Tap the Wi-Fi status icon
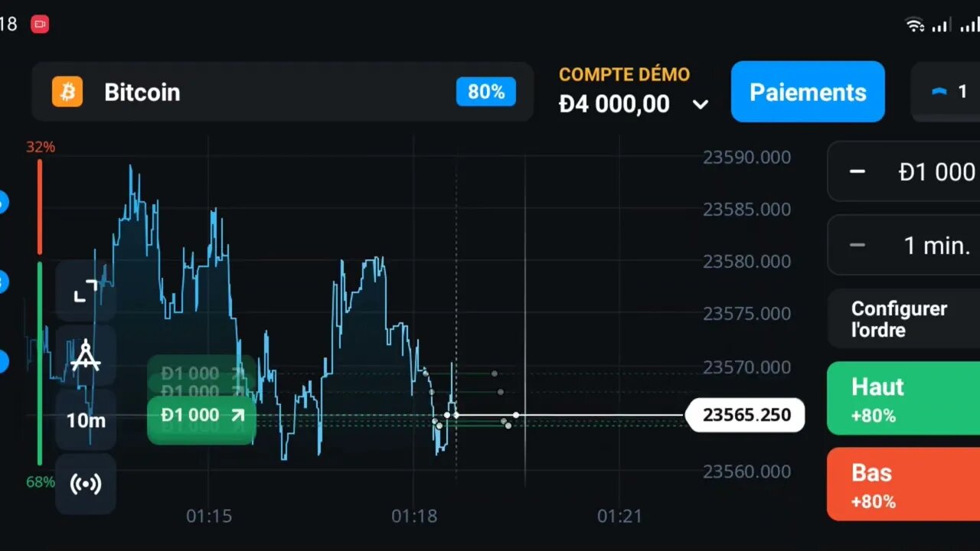This screenshot has width=980, height=551. pos(915,25)
